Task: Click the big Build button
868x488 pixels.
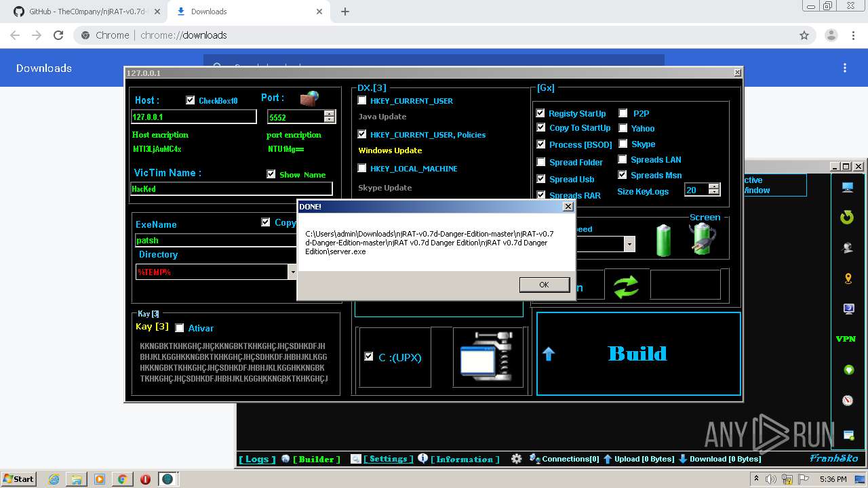Action: (638, 353)
